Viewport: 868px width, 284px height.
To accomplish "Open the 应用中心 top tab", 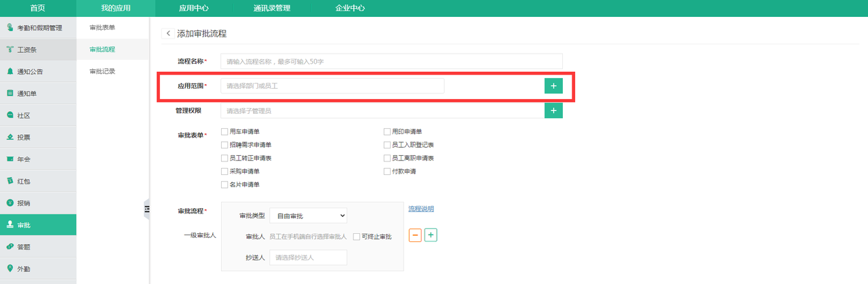I will 194,8.
